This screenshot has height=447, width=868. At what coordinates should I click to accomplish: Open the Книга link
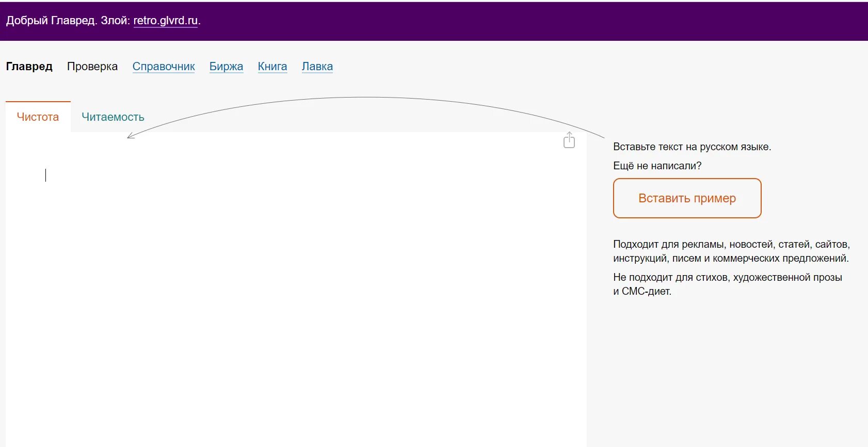(272, 67)
